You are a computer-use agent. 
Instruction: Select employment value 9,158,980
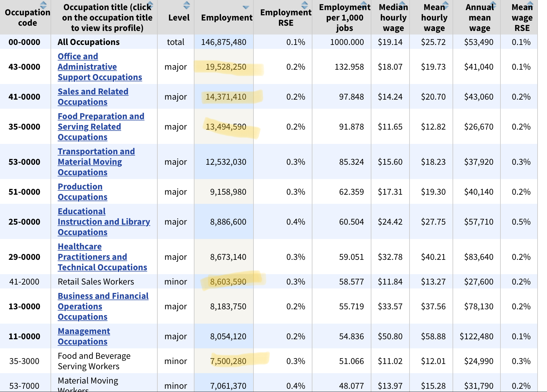[228, 192]
